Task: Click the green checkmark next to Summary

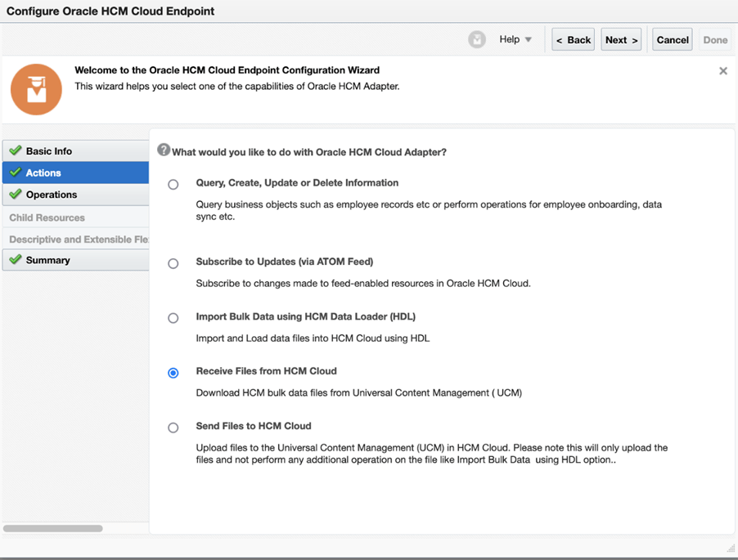Action: 15,260
